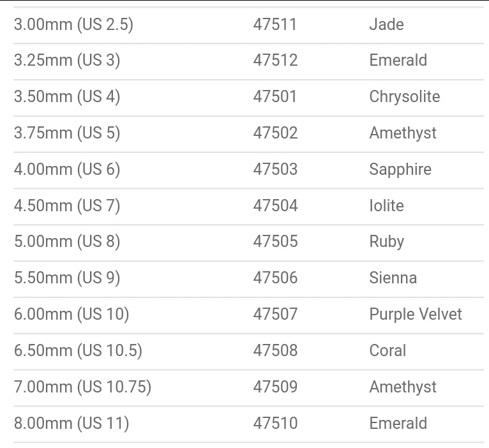Viewport: 489px width, 448px height.
Task: Click the Chrysolite color name
Action: click(404, 97)
